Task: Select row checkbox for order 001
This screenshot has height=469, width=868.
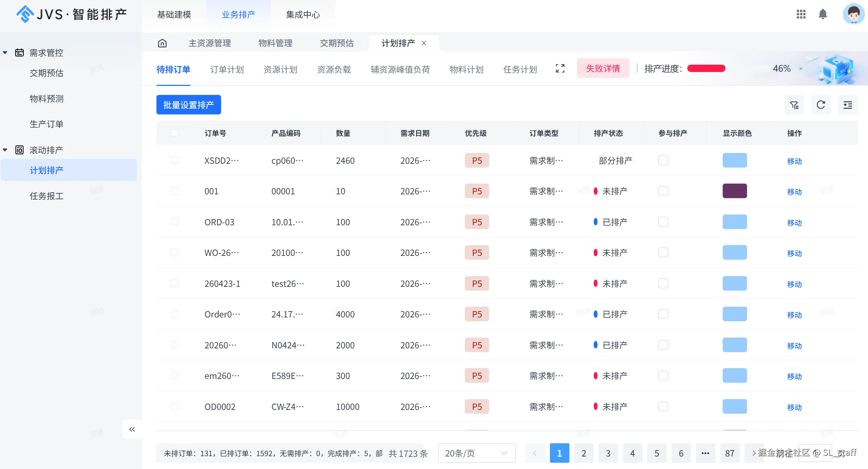Action: [175, 191]
